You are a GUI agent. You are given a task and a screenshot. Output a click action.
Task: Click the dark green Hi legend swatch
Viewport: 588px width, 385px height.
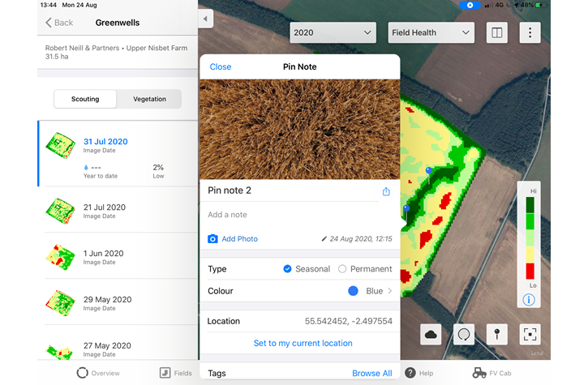coord(530,205)
